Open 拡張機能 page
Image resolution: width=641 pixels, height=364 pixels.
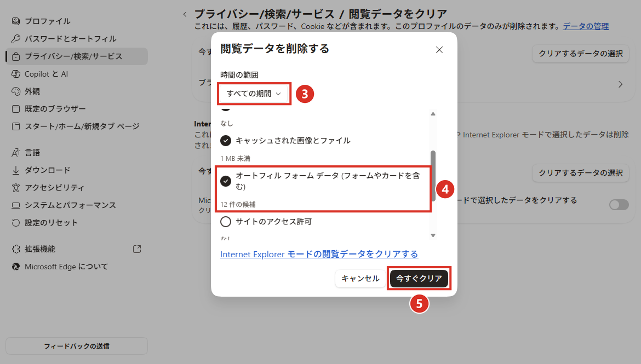(77, 249)
